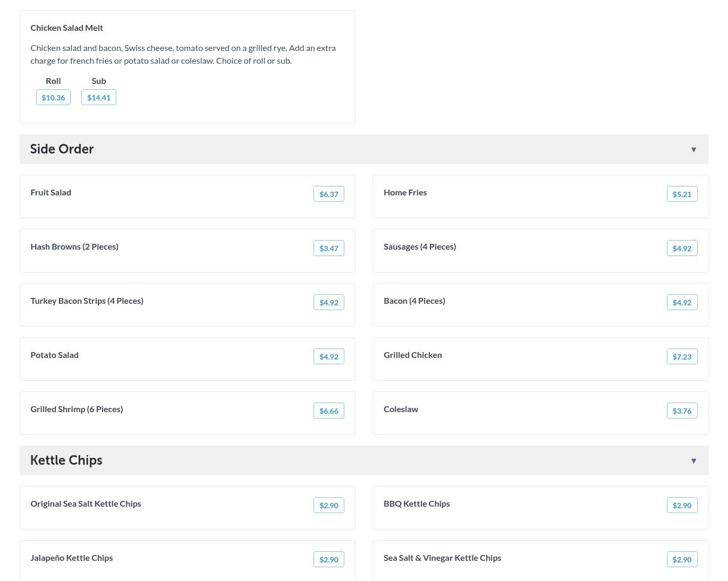728x581 pixels.
Task: Collapse the Kettle Chips section arrow
Action: pyautogui.click(x=693, y=461)
